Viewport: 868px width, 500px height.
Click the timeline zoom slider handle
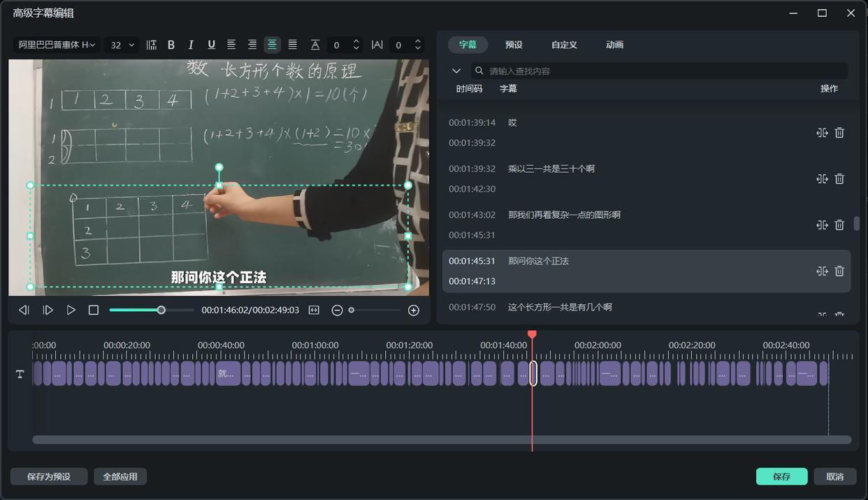tap(352, 310)
